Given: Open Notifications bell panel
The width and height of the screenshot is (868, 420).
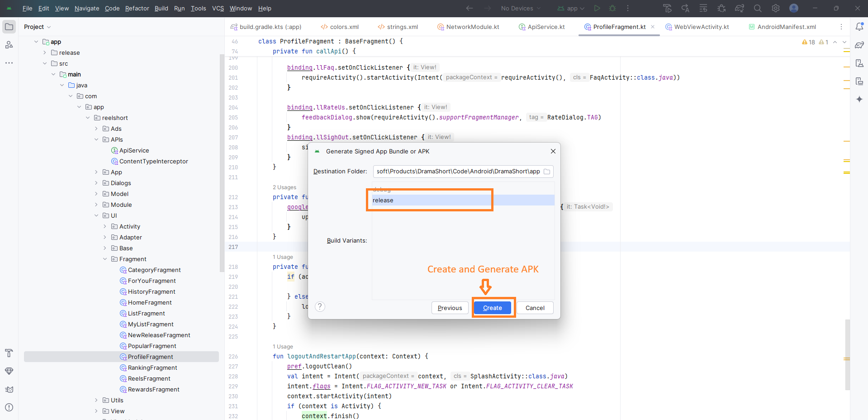Looking at the screenshot, I should (859, 27).
